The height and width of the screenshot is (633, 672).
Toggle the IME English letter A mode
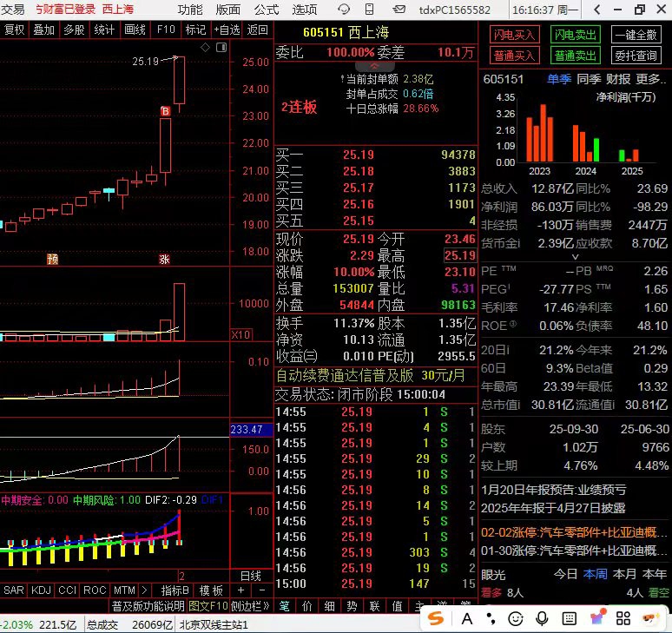(467, 618)
